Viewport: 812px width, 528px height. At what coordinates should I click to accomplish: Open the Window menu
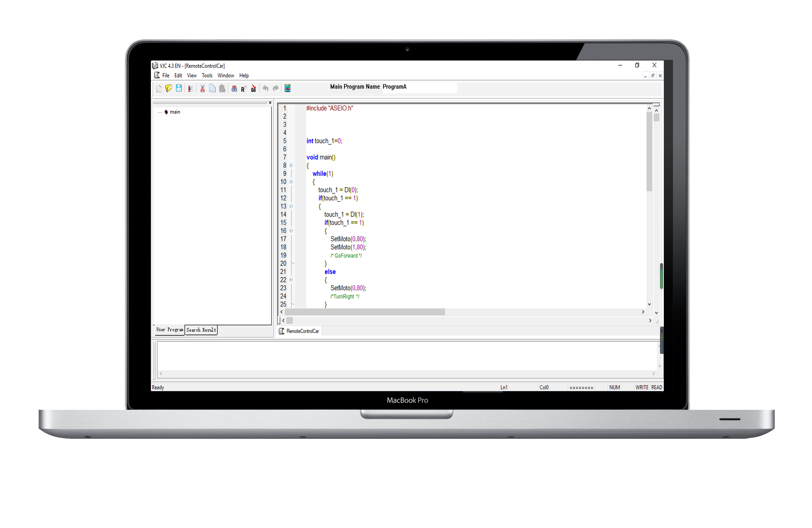click(x=226, y=76)
